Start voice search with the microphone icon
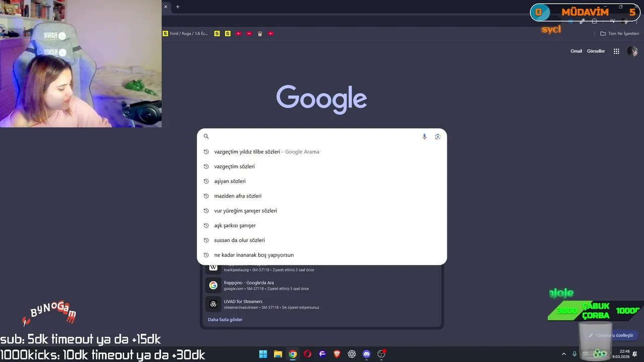The width and height of the screenshot is (644, 362). coord(424,136)
